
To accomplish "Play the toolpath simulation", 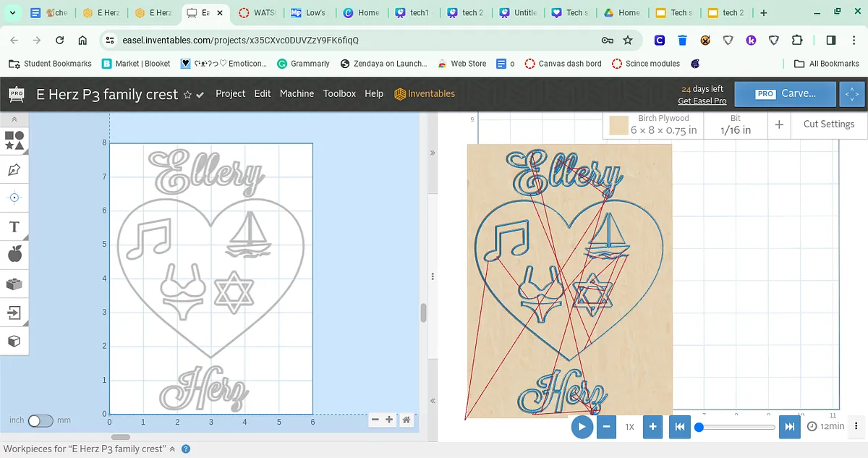I will point(582,426).
